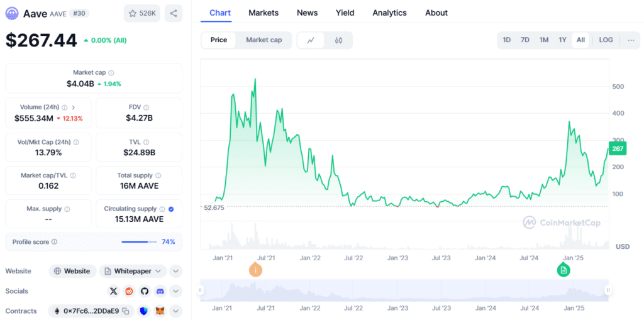Click Total supply info icon
This screenshot has height=320, width=644.
[x=158, y=175]
